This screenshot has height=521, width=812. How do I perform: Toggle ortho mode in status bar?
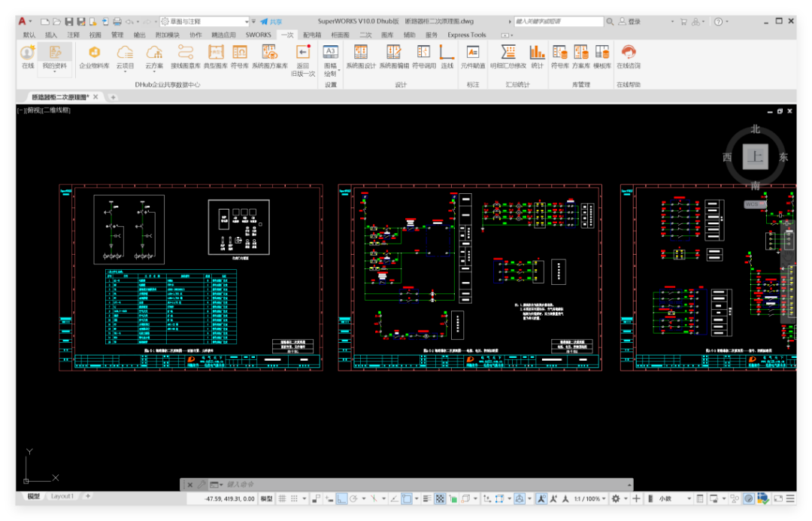click(341, 498)
